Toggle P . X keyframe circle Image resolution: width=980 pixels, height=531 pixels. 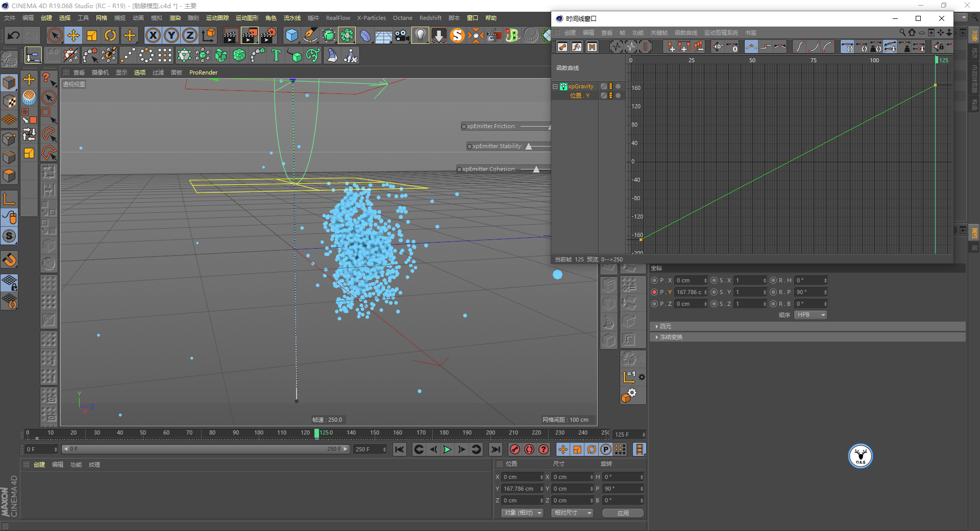click(x=654, y=280)
